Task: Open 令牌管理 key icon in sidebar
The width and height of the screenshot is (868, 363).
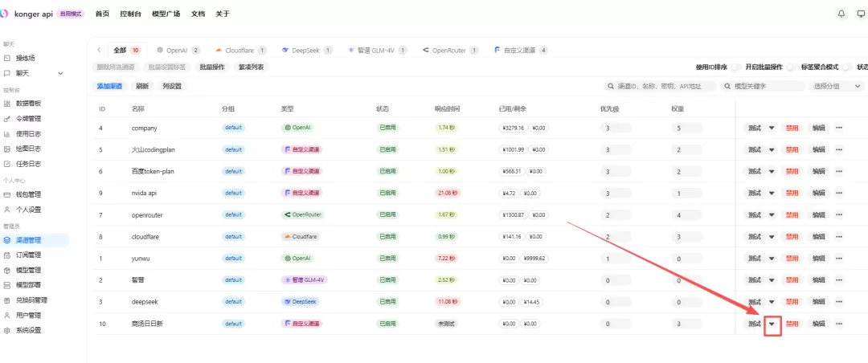Action: coord(7,118)
